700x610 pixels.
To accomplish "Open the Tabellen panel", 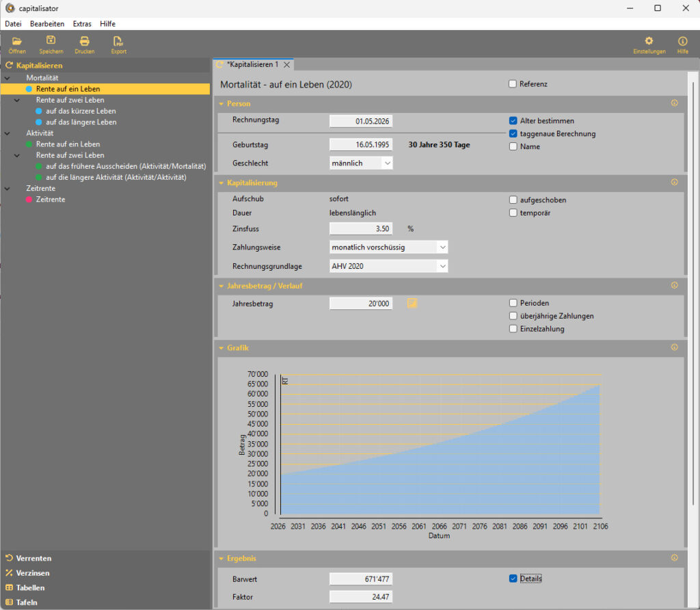I will (x=31, y=587).
